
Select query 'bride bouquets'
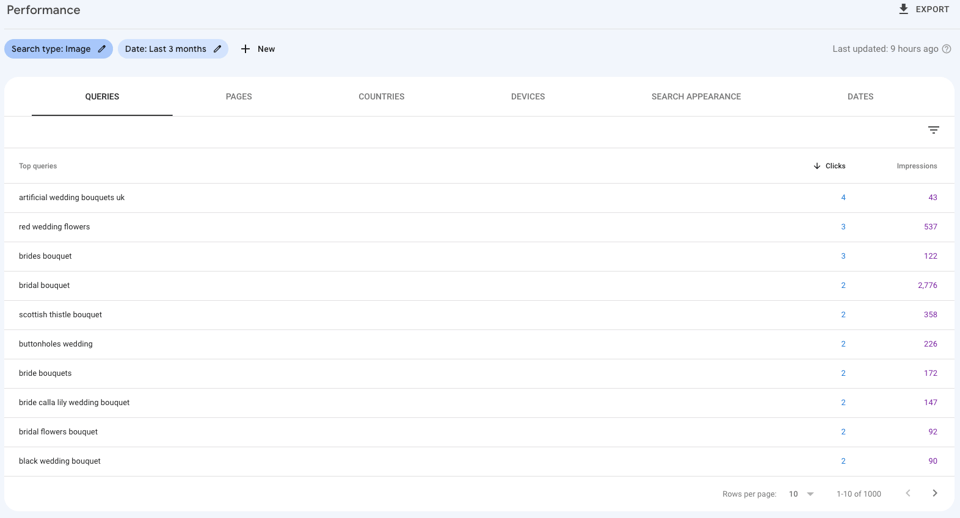(45, 373)
